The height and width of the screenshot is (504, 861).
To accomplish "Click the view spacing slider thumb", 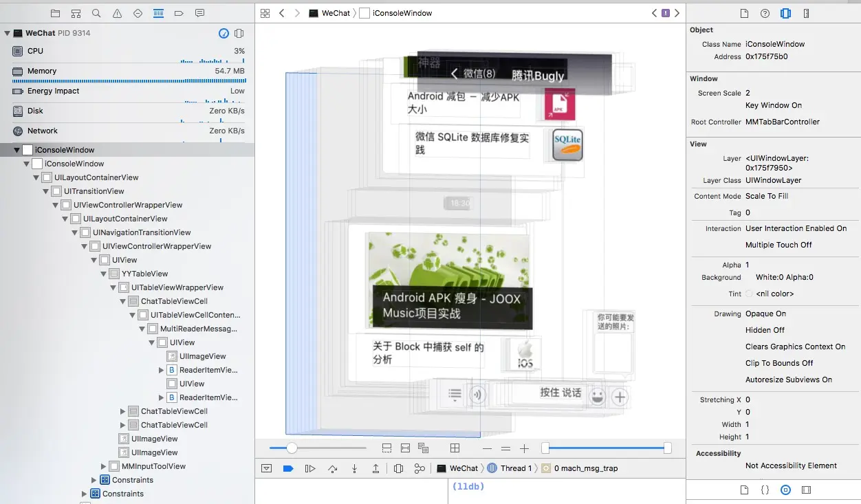I will point(292,448).
